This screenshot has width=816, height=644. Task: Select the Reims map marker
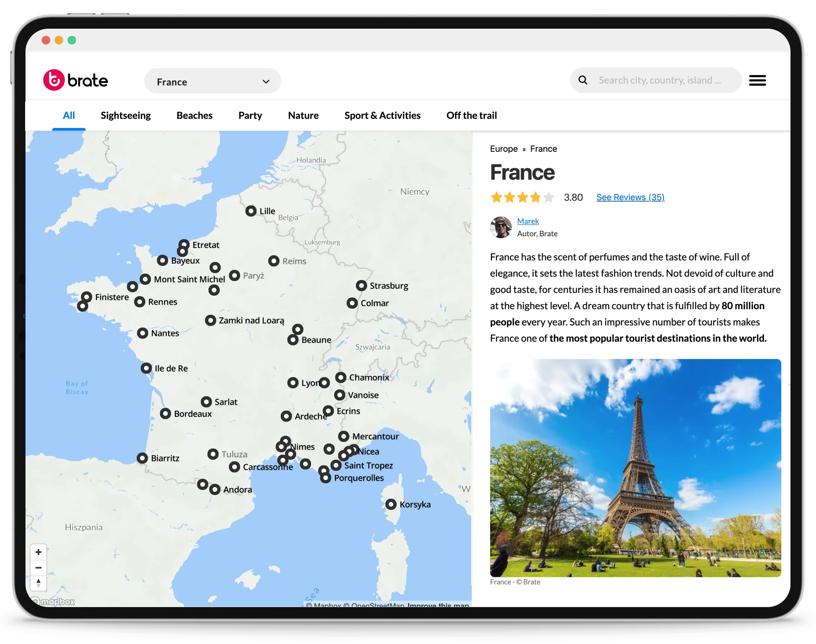click(274, 261)
